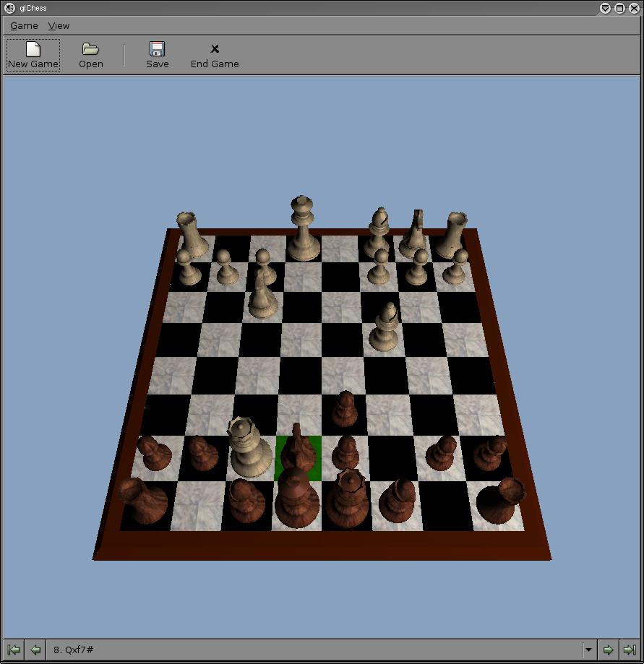Select the white bishop on c4
The image size is (644, 664).
384,327
